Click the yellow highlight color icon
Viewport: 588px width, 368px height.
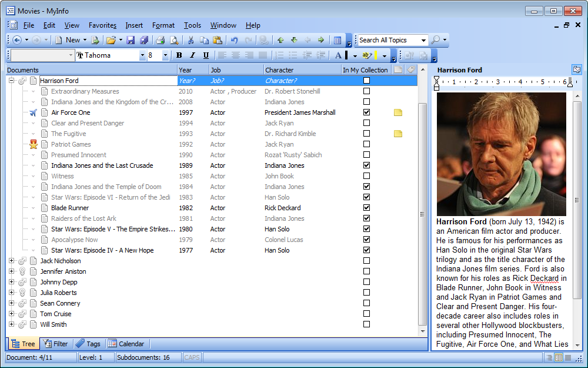tap(369, 55)
